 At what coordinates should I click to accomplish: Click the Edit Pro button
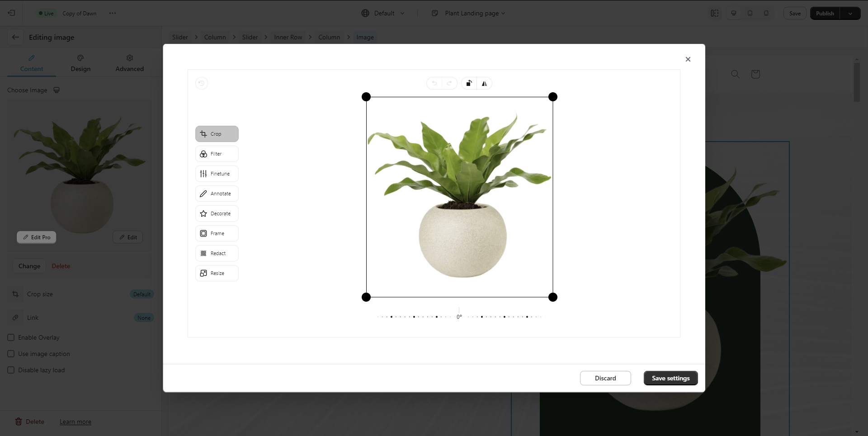[x=37, y=237]
